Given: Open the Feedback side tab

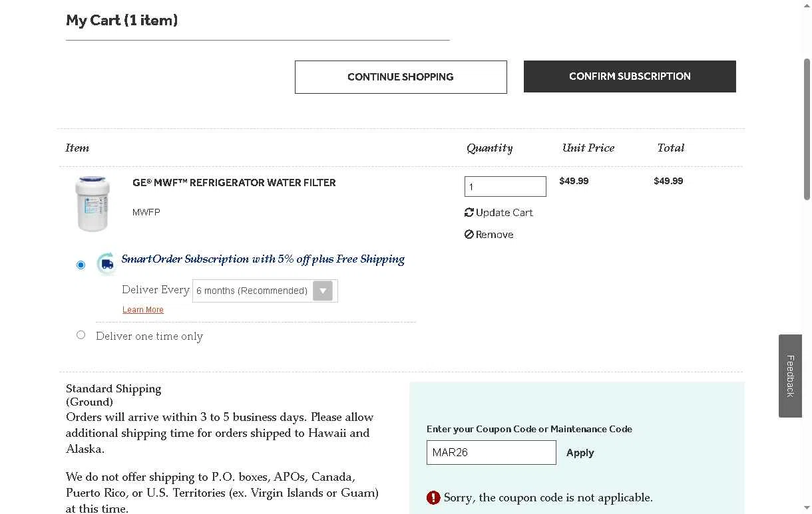Looking at the screenshot, I should tap(790, 376).
